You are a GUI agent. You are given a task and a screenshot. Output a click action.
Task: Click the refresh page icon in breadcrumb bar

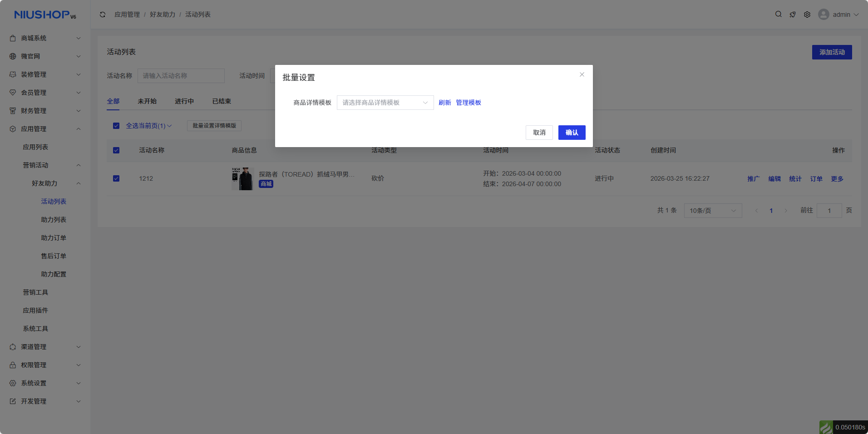(103, 15)
